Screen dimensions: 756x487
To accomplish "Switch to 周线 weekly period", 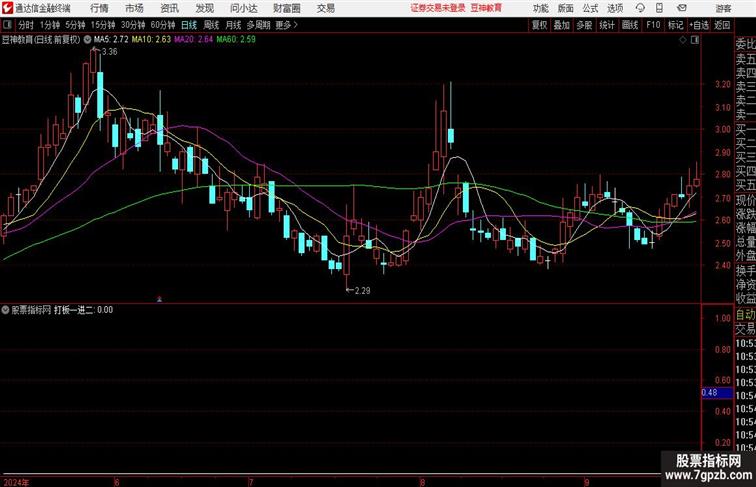I will pyautogui.click(x=211, y=25).
